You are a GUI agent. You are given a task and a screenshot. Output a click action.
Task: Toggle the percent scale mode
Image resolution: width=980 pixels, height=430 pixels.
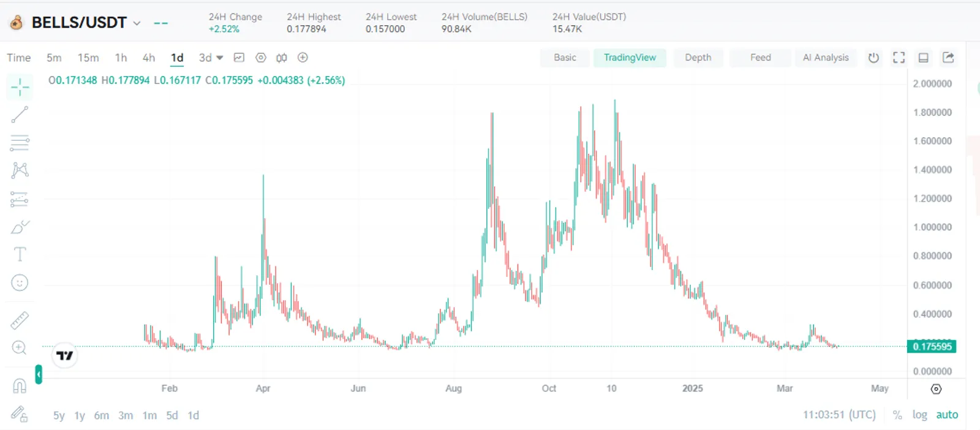(897, 415)
